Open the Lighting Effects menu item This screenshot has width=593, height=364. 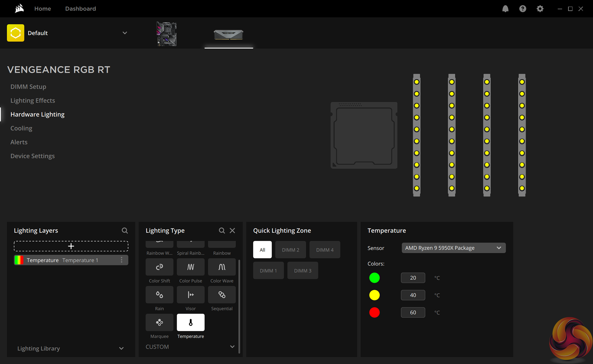tap(33, 101)
